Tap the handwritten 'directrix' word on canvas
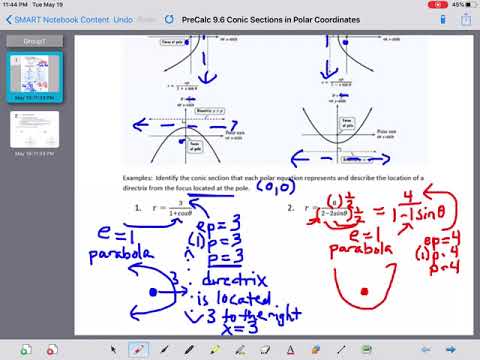Viewport: 480px width, 360px height. tap(234, 279)
